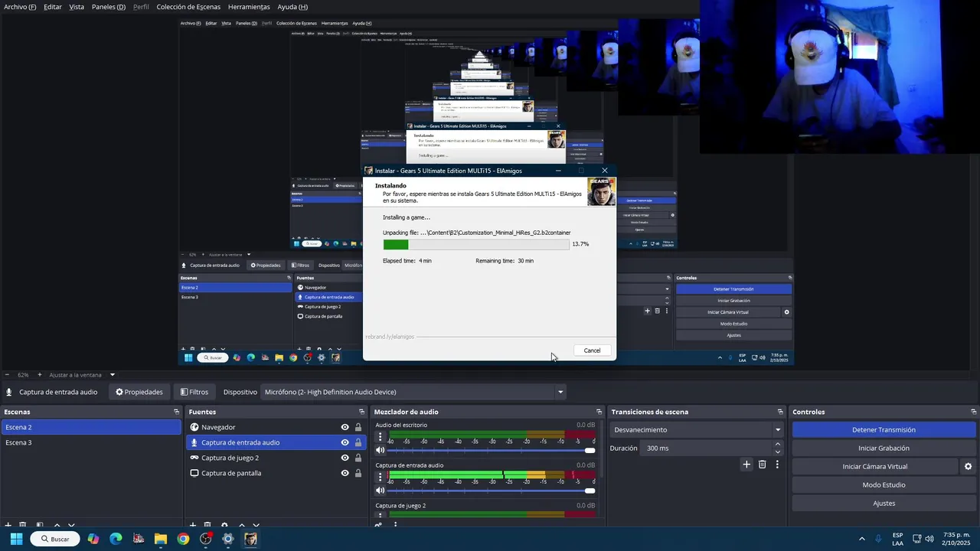Open the Vista menu
The image size is (980, 551).
click(x=77, y=7)
